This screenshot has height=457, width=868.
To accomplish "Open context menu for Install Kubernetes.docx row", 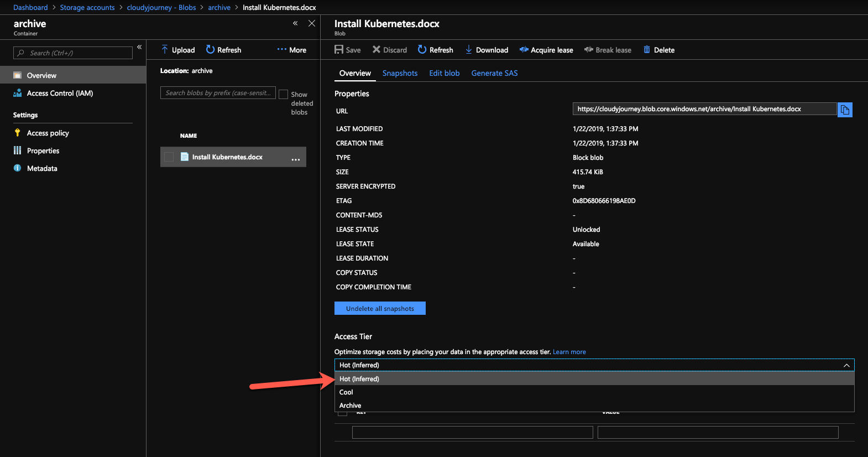I will (296, 159).
